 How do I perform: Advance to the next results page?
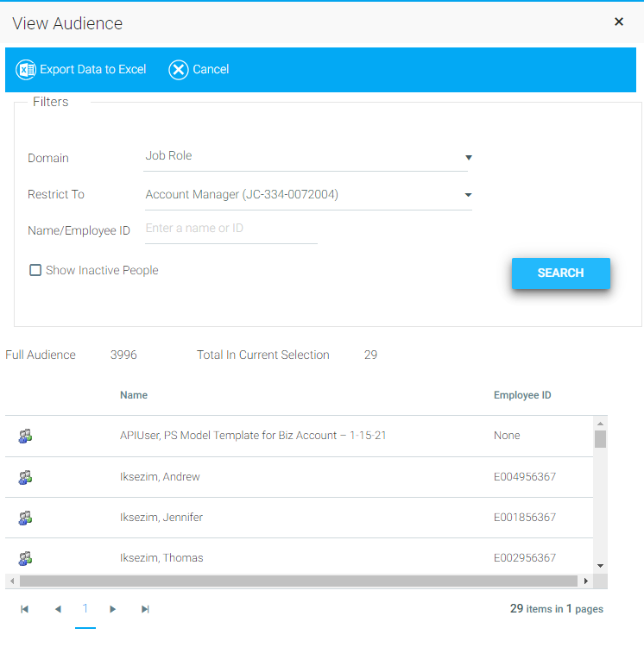click(x=113, y=609)
